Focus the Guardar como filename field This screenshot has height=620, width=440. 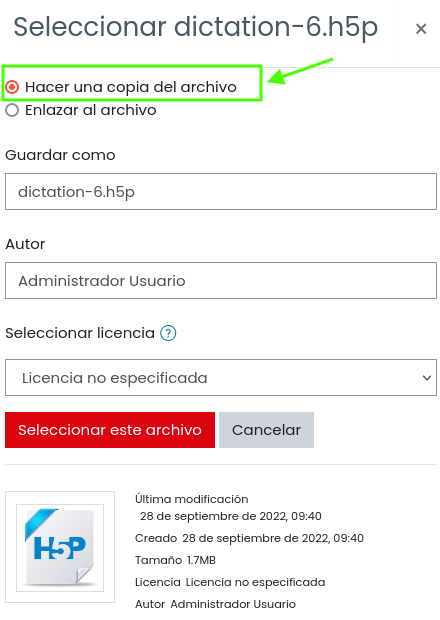pos(221,191)
